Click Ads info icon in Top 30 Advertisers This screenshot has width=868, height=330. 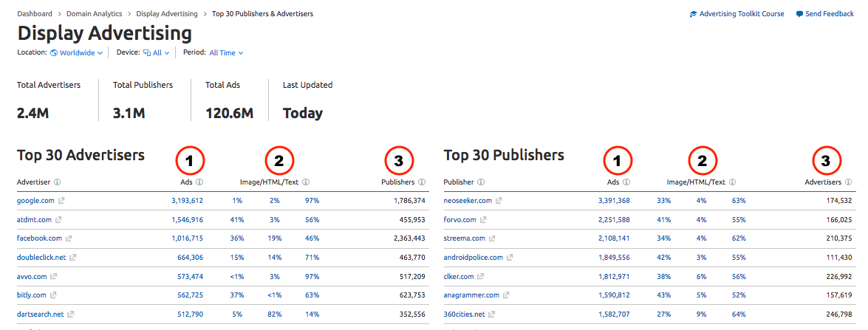(200, 182)
